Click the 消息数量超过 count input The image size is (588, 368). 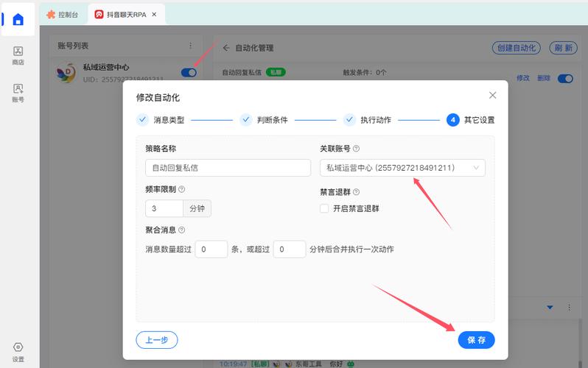[x=211, y=250]
